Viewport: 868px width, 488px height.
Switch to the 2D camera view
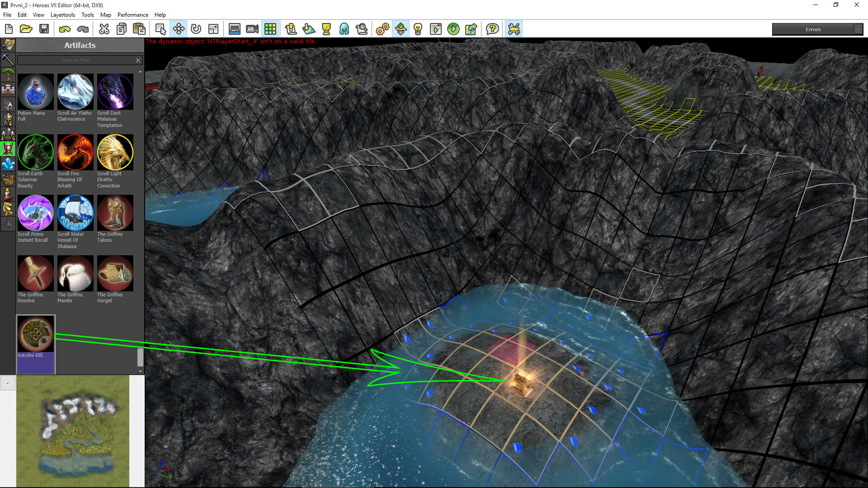(252, 29)
